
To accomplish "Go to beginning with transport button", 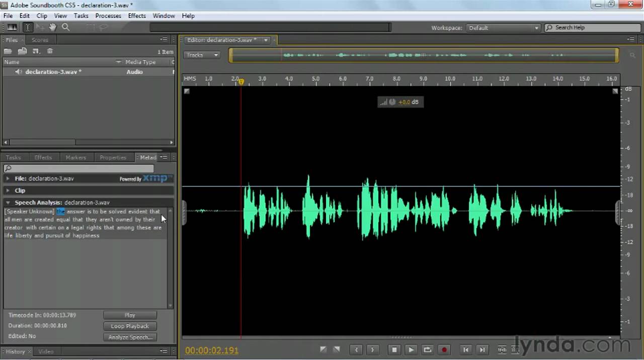I will (x=466, y=350).
